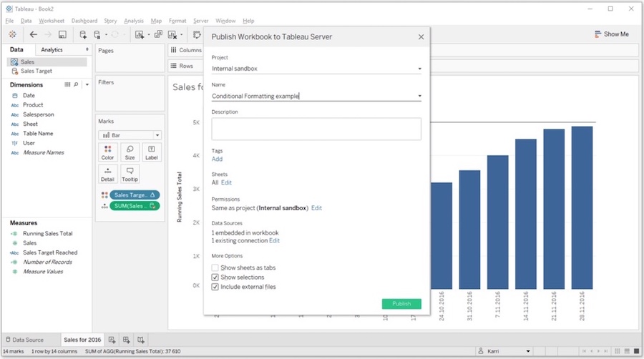Screen dimensions: 644x359
Task: Open the Karri user dropdown in status bar
Action: (x=528, y=351)
